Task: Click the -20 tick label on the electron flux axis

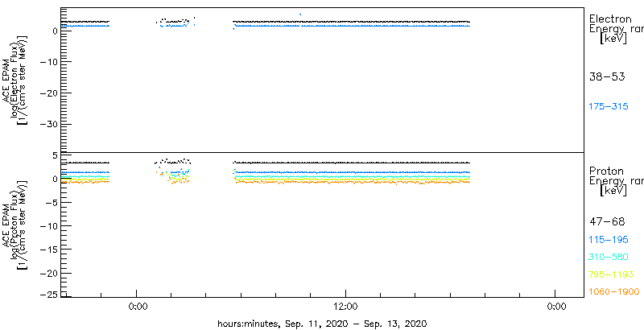Action: click(50, 93)
